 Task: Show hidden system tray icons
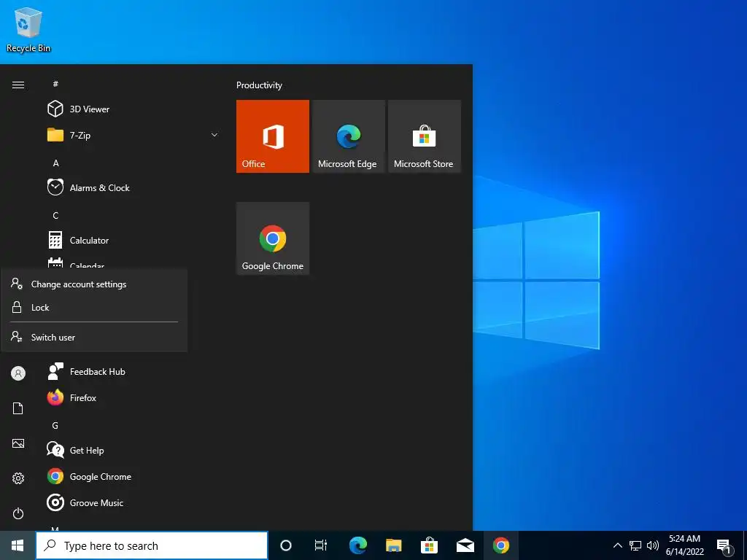click(x=617, y=545)
